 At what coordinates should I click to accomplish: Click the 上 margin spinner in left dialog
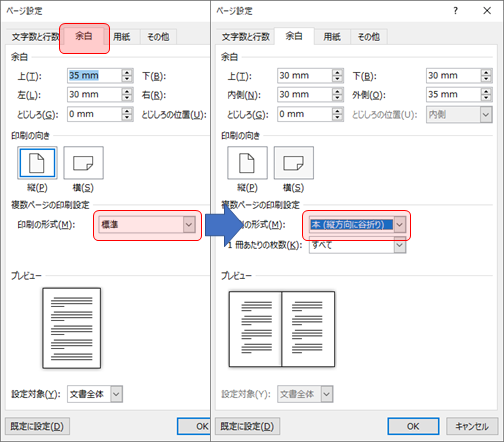(x=100, y=76)
